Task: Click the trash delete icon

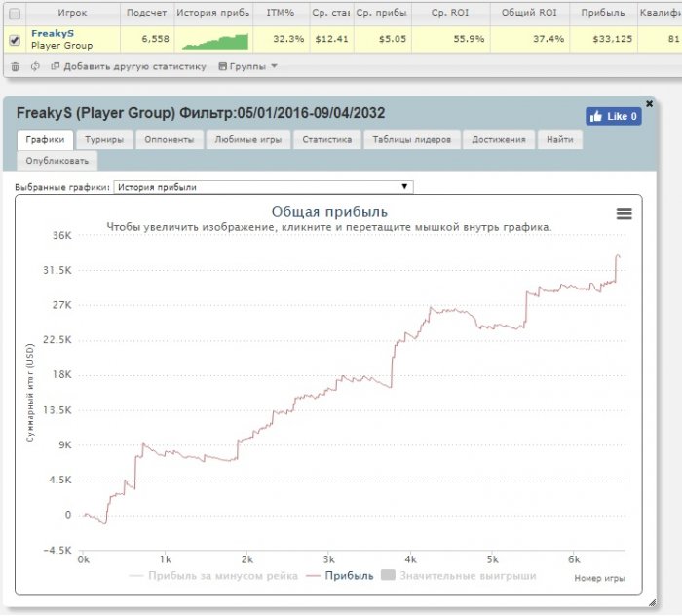Action: (x=16, y=66)
